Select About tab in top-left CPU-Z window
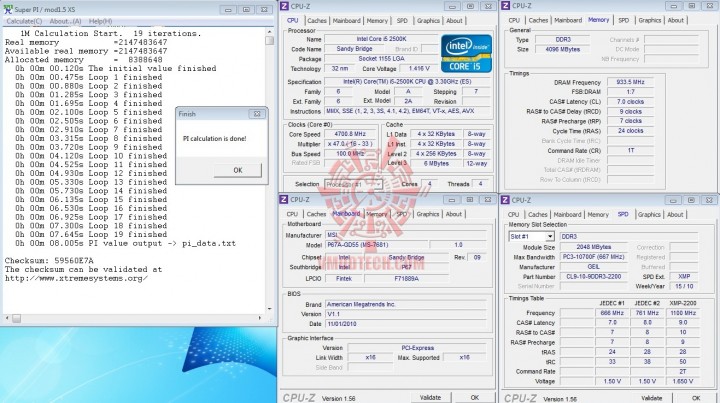This screenshot has width=720, height=403. click(454, 21)
